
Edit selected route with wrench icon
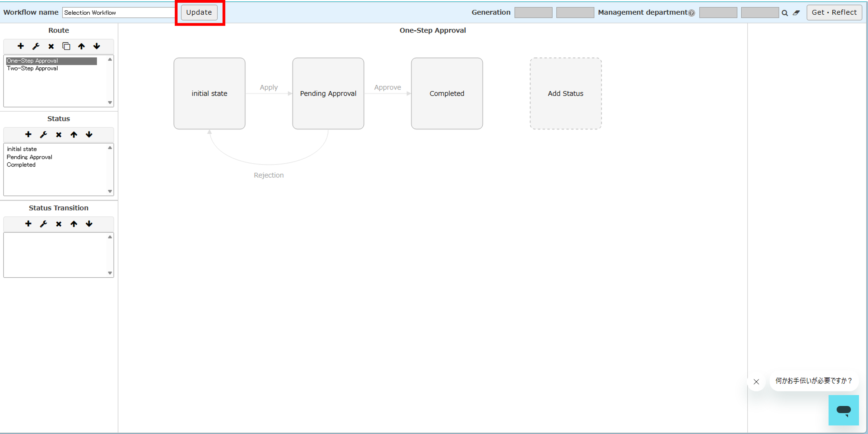[x=36, y=46]
